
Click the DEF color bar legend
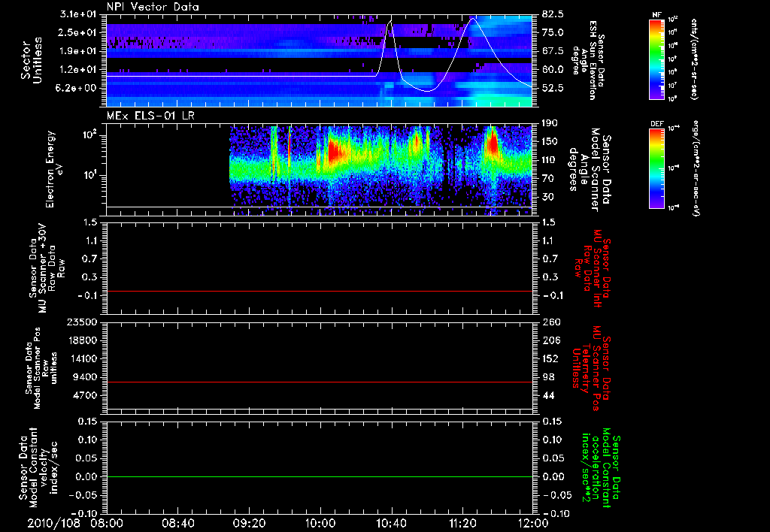coord(656,168)
